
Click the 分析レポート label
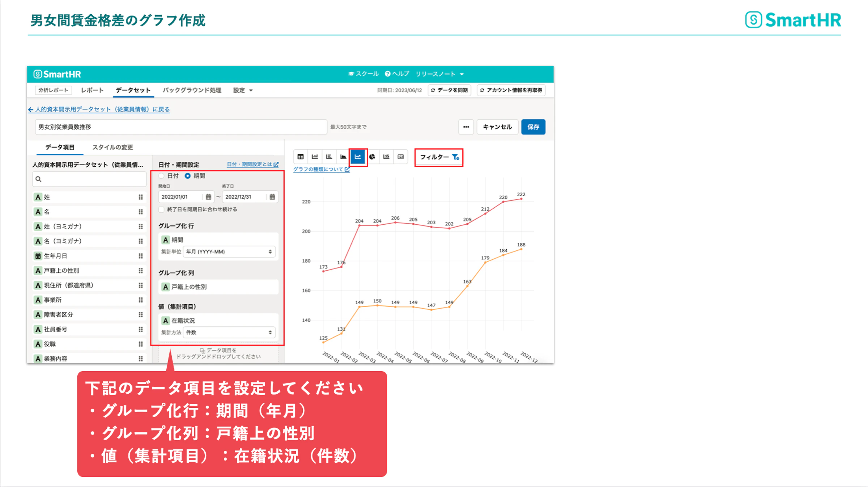pyautogui.click(x=53, y=90)
